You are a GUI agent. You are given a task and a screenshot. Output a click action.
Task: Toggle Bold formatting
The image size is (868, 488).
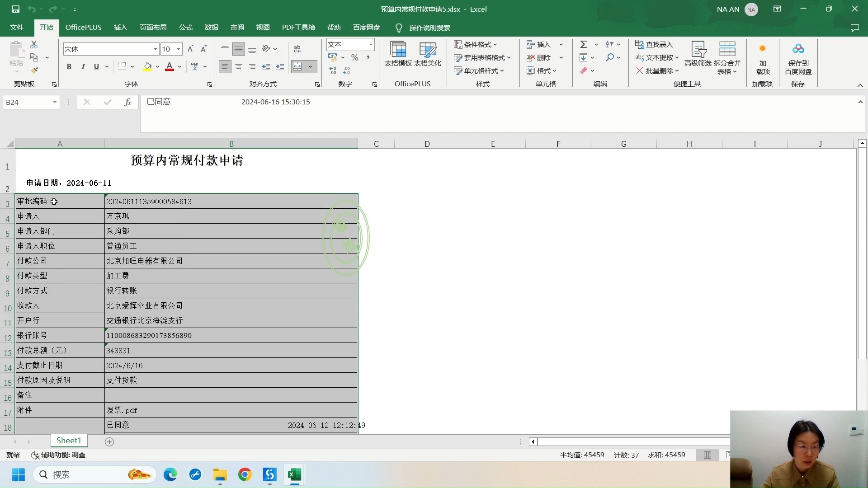tap(69, 66)
